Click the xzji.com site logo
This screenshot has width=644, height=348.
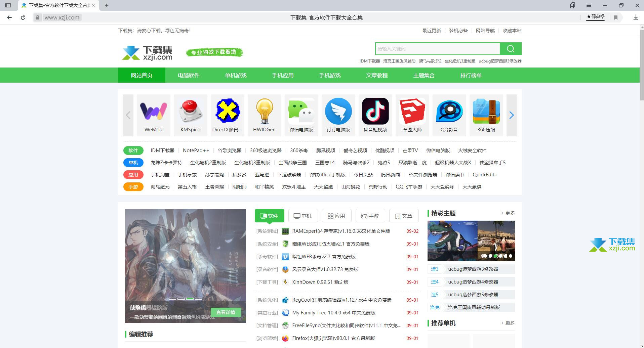147,53
